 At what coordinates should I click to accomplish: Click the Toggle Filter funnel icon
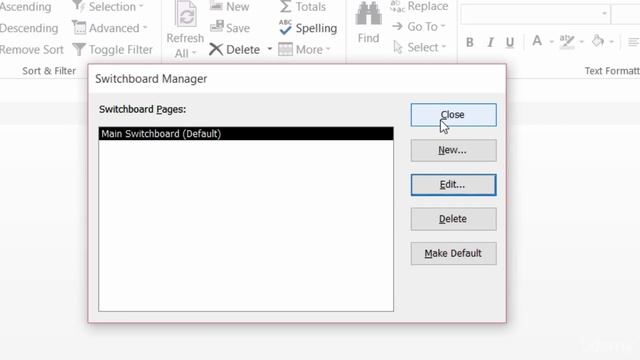[79, 50]
